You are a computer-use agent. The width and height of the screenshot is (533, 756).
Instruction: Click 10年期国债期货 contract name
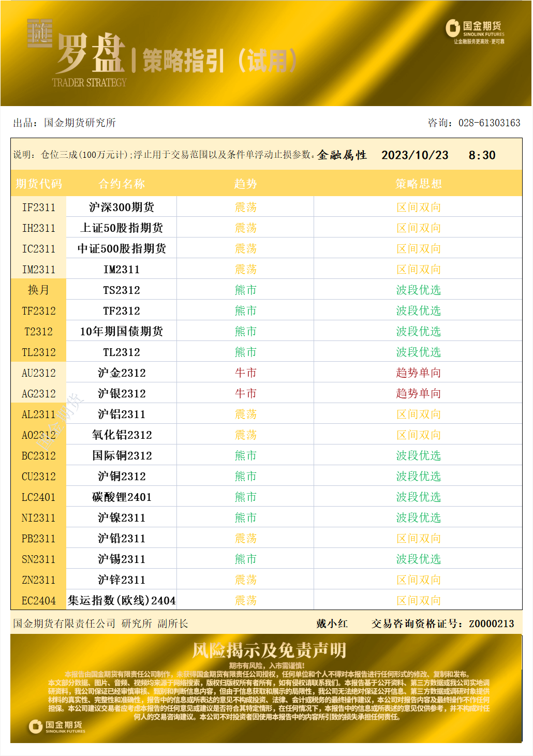(x=122, y=331)
